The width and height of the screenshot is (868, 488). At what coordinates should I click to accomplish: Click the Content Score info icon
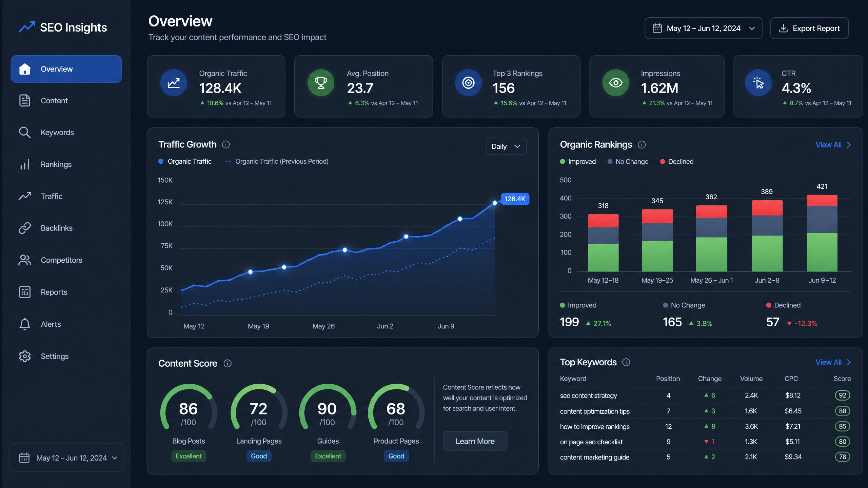tap(228, 363)
